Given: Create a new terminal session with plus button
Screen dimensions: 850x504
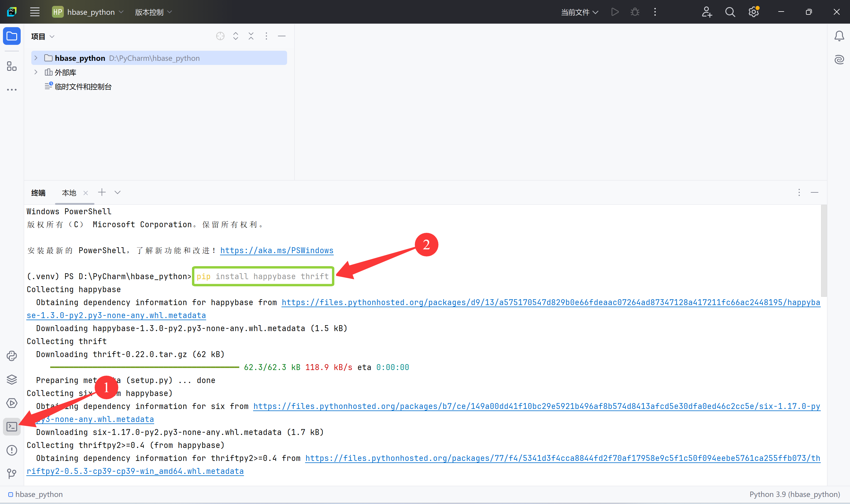Looking at the screenshot, I should tap(102, 192).
